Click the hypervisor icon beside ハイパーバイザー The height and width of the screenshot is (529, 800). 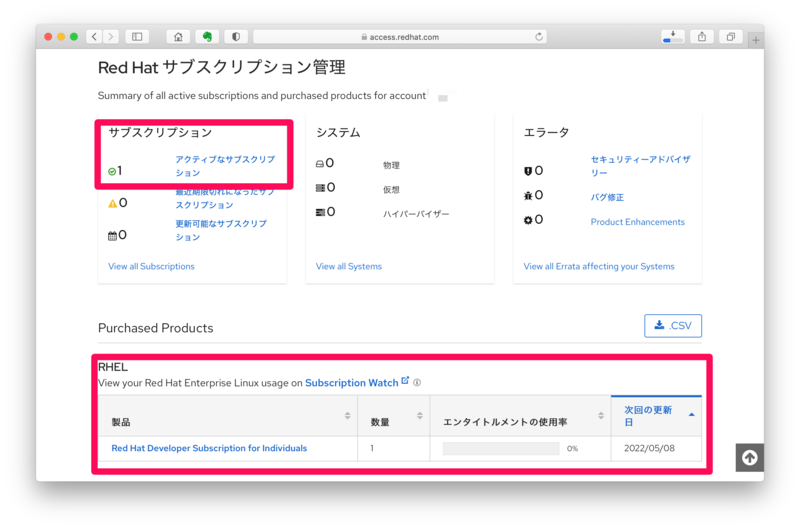320,212
